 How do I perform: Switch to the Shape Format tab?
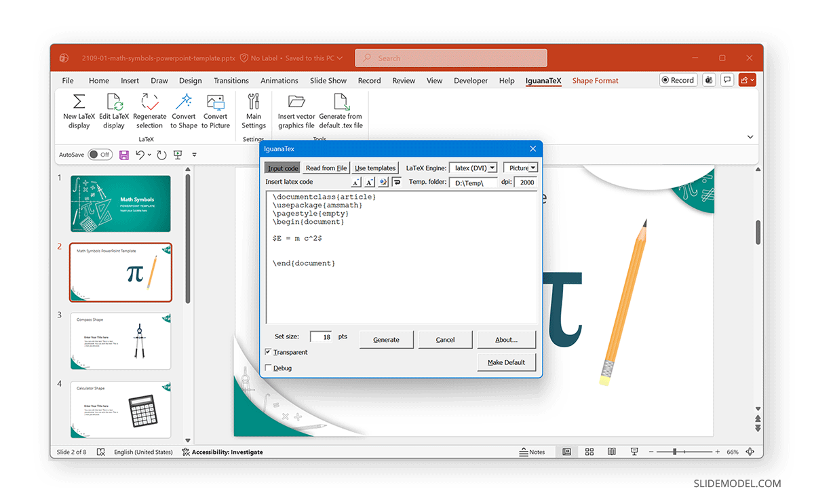[x=595, y=80]
